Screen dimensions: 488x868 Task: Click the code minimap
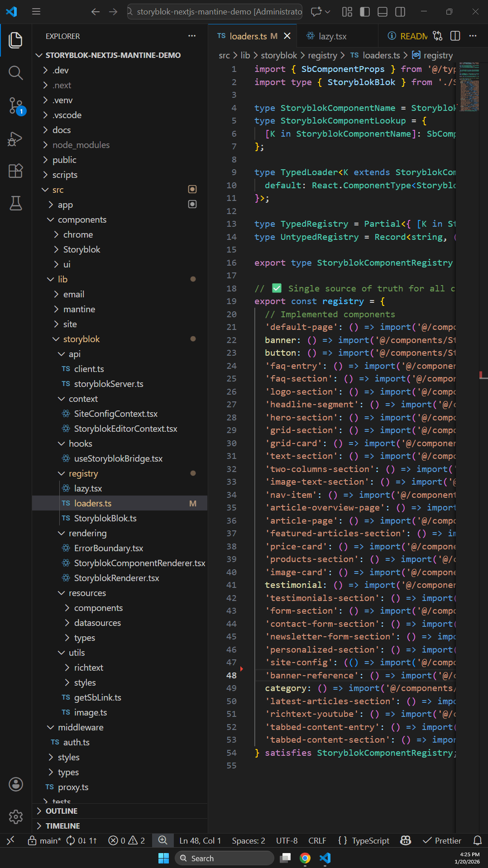[469, 87]
